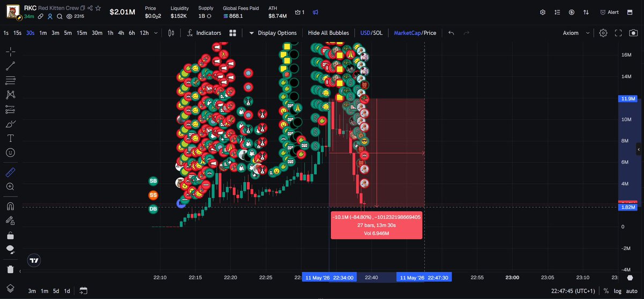Select the 3m date range
644x299 pixels.
32,290
